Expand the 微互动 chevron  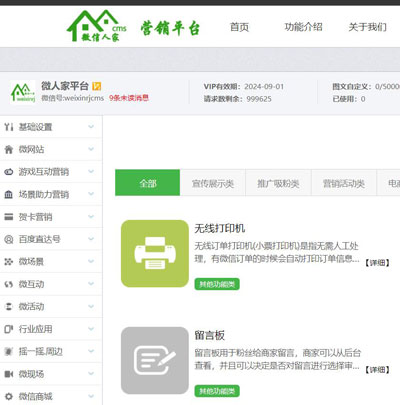pos(91,284)
